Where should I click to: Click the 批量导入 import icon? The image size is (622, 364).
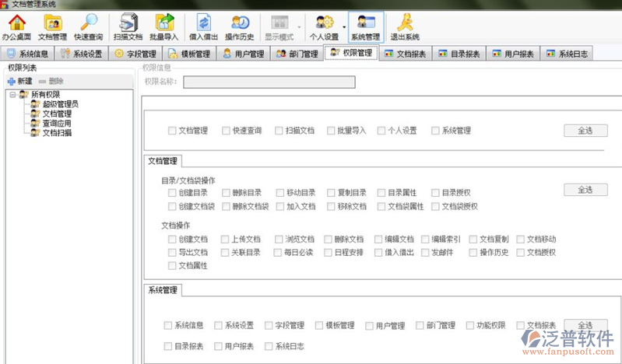pyautogui.click(x=163, y=26)
